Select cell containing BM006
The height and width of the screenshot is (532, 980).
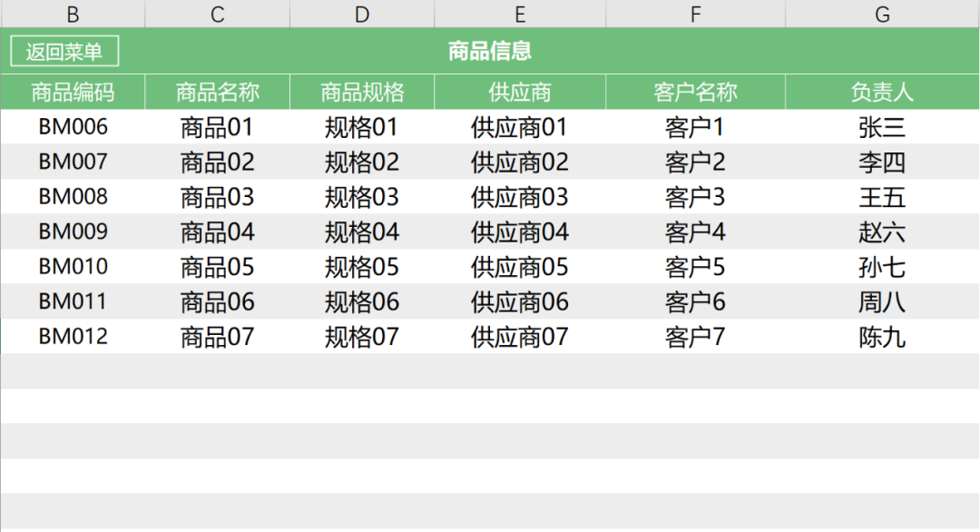(x=73, y=127)
